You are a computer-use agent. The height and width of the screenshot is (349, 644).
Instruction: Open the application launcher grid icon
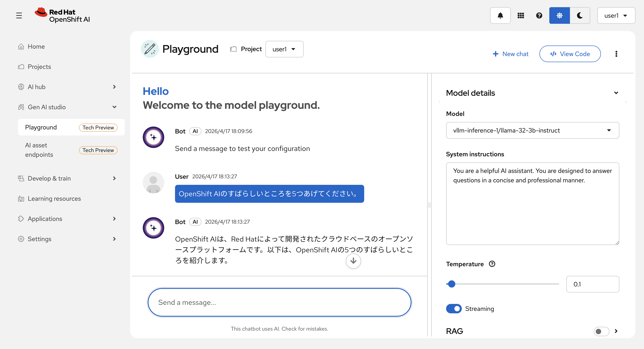[x=521, y=15]
